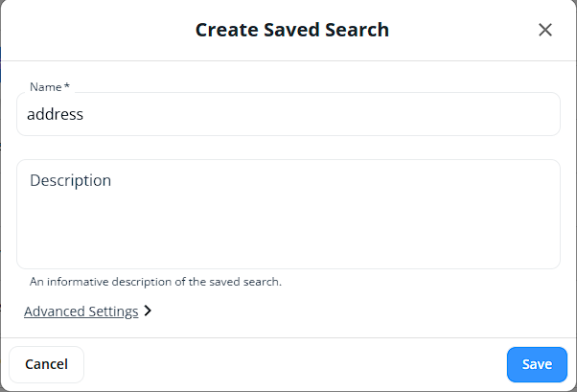
Task: Select the Description placeholder text
Action: (x=70, y=180)
